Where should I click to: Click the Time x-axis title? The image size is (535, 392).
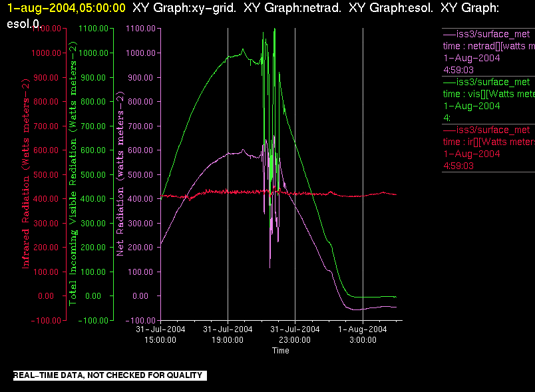point(280,351)
